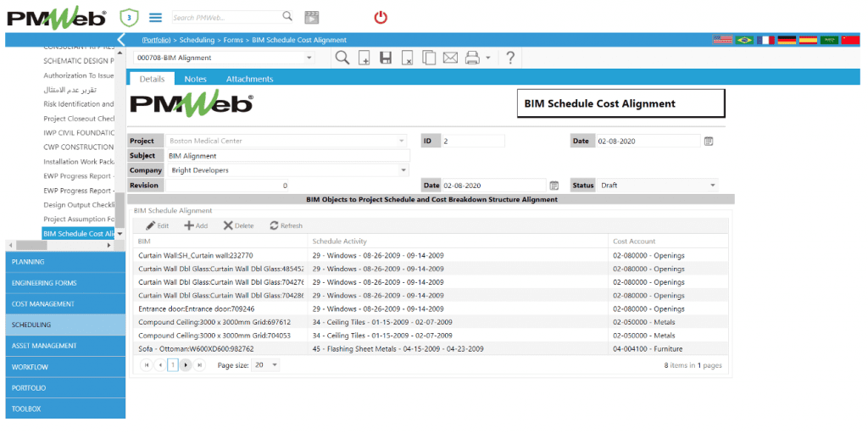Switch to the Notes tab
Viewport: 868px width, 433px height.
click(x=196, y=79)
